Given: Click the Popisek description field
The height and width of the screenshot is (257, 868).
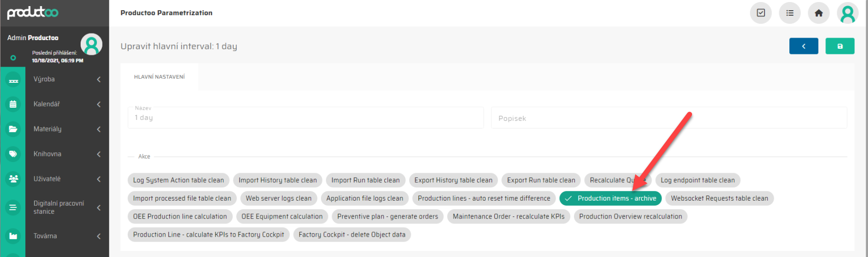Looking at the screenshot, I should pos(668,118).
